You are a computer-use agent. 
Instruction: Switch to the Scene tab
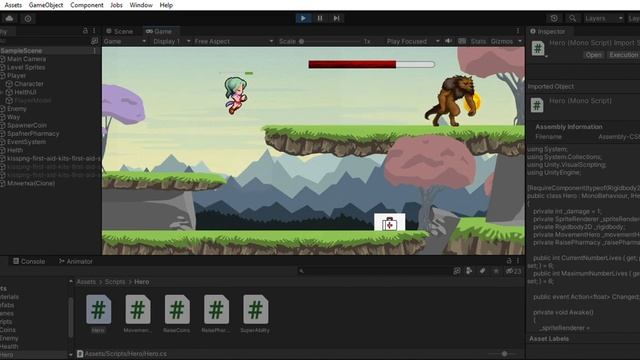pos(120,31)
